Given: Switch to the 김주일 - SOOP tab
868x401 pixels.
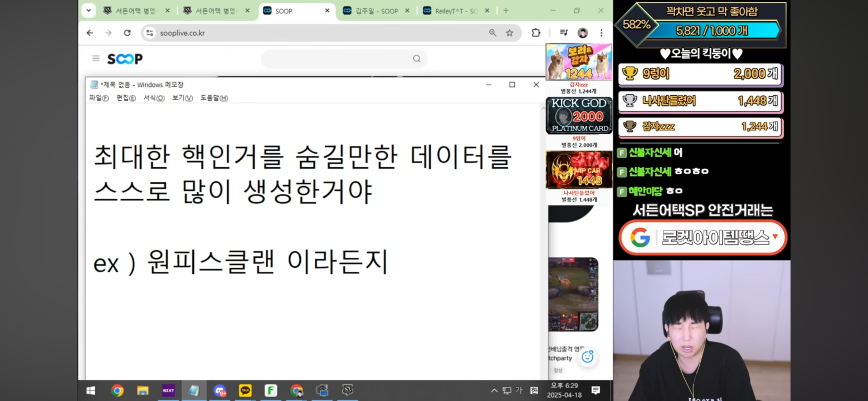Looking at the screenshot, I should tap(376, 11).
